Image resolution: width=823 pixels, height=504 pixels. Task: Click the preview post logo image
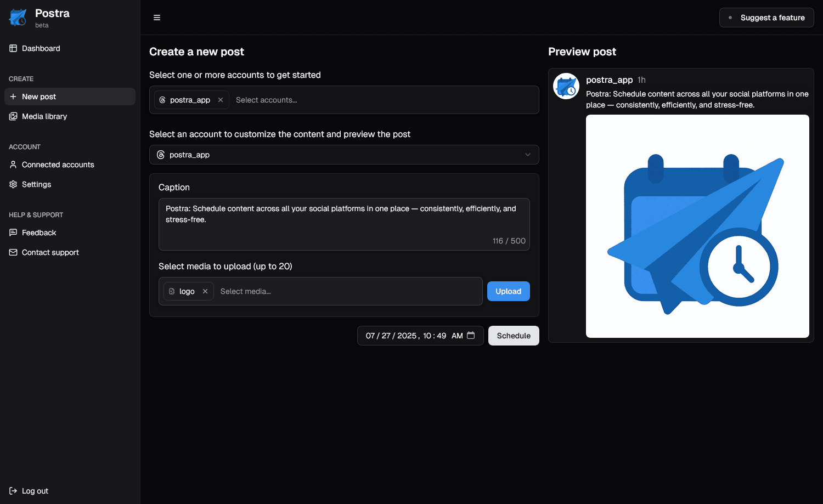click(x=697, y=226)
